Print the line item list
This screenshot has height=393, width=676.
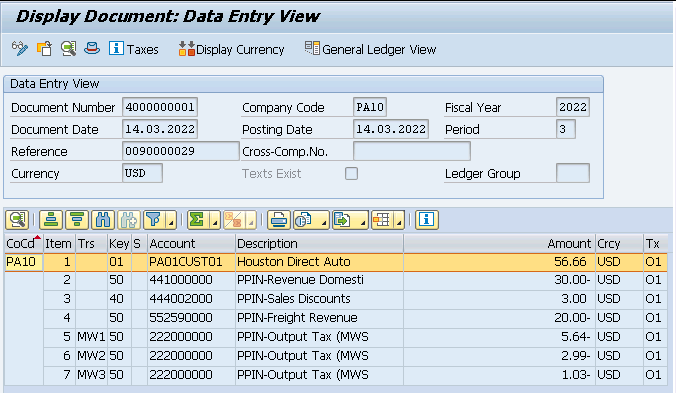(279, 220)
